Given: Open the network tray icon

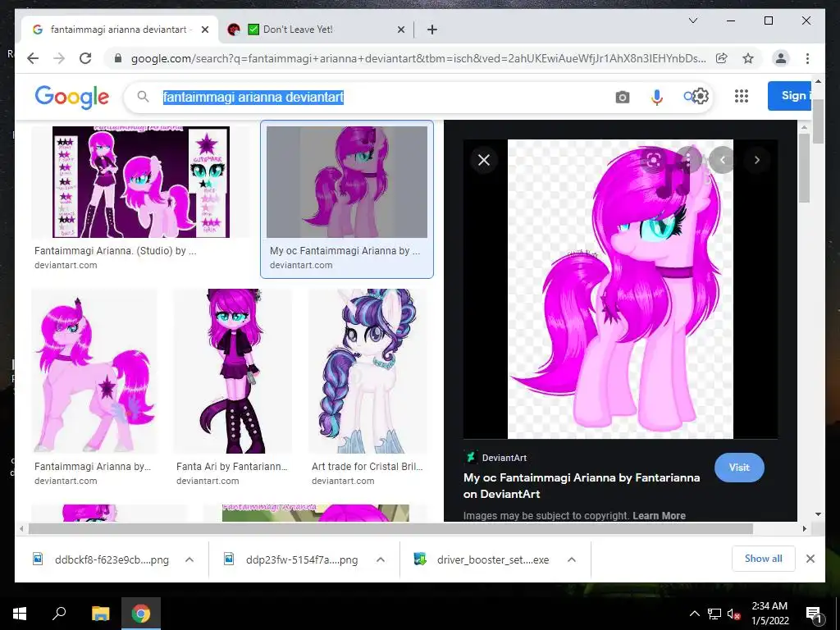Looking at the screenshot, I should [714, 614].
